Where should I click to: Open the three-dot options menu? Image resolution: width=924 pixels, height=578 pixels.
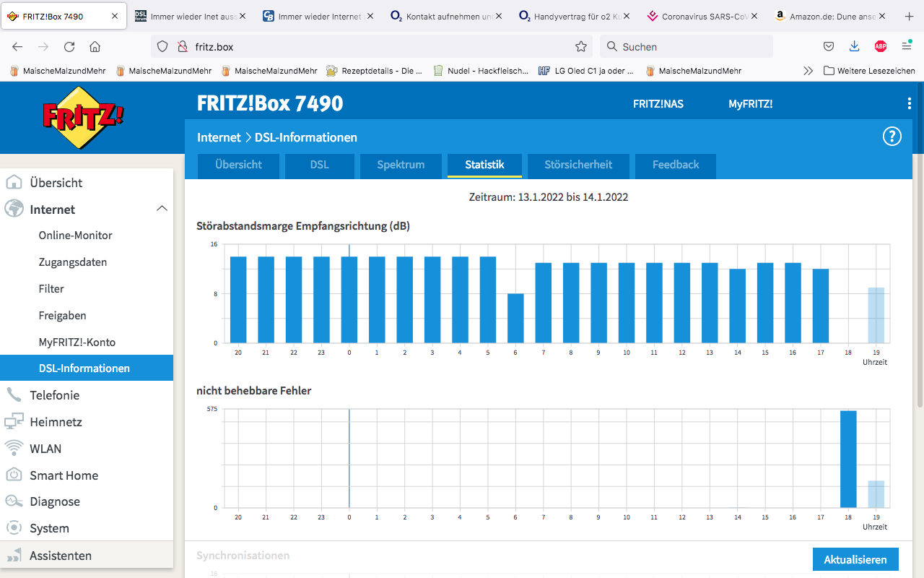[x=909, y=104]
